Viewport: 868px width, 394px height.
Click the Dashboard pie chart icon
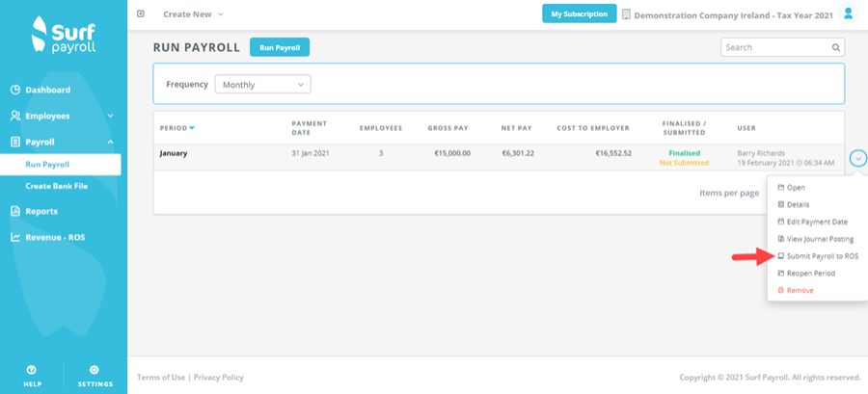(x=15, y=90)
